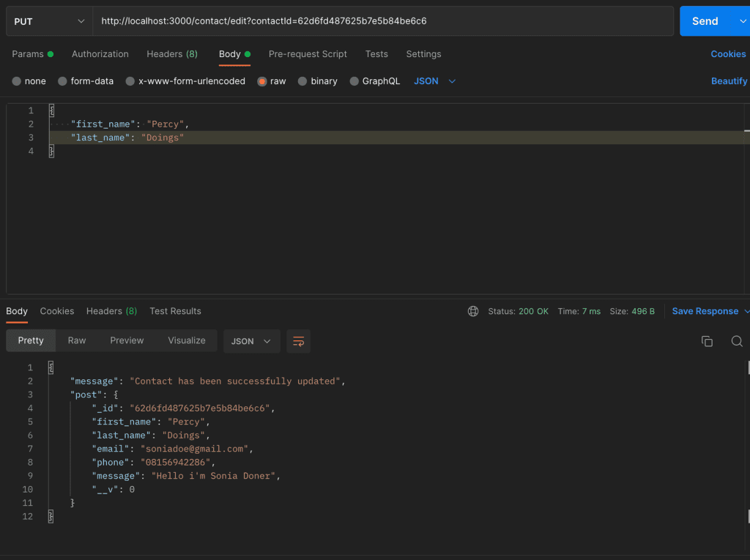Click the wrap lines icon in response toolbar

(x=298, y=341)
